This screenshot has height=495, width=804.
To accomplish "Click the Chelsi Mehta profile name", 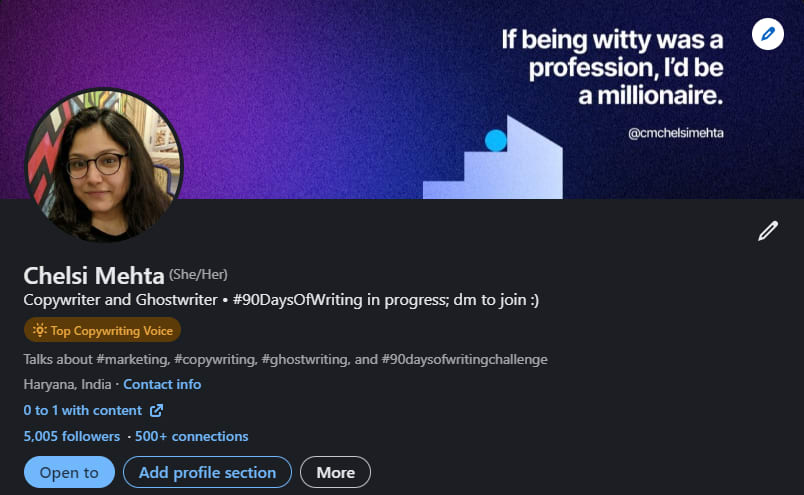I will (93, 275).
